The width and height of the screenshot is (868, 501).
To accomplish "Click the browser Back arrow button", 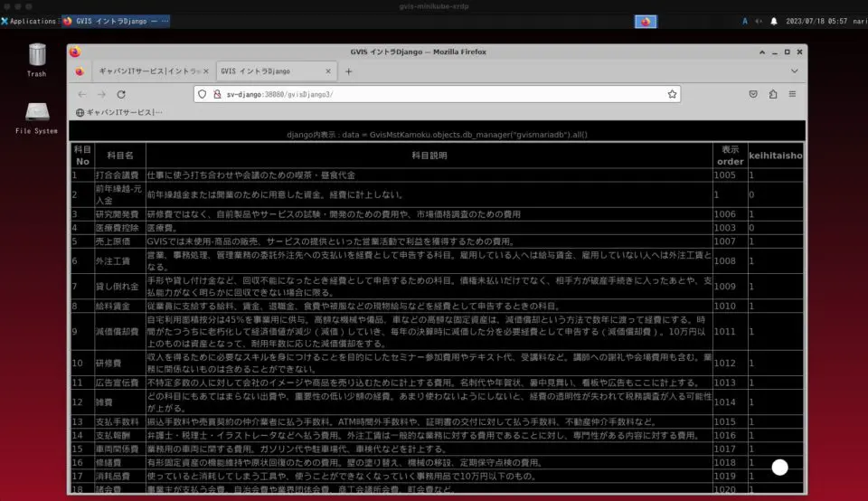I will tap(82, 94).
